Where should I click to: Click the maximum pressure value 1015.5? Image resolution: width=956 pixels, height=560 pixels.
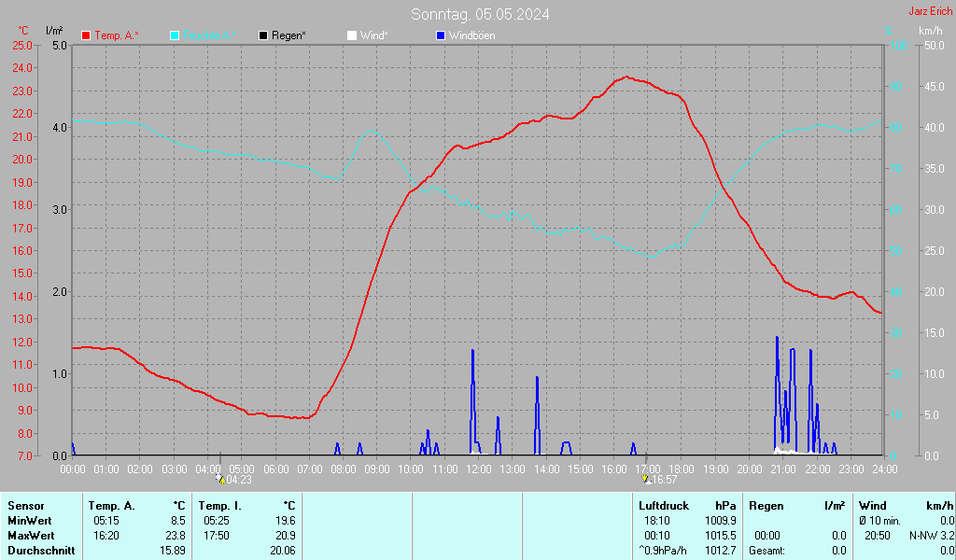click(x=721, y=536)
